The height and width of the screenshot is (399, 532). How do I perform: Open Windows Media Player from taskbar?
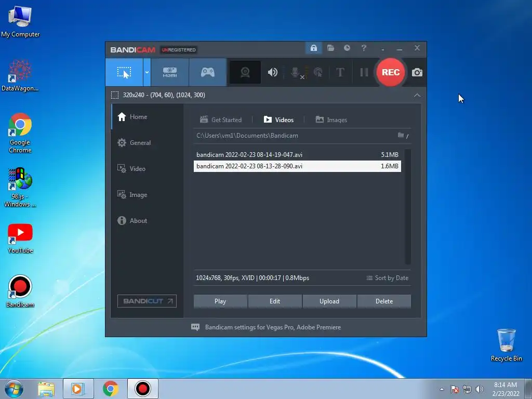(x=78, y=389)
